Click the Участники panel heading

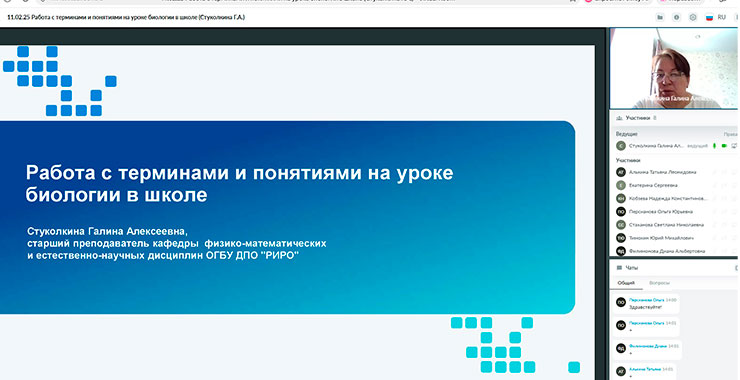[x=638, y=118]
